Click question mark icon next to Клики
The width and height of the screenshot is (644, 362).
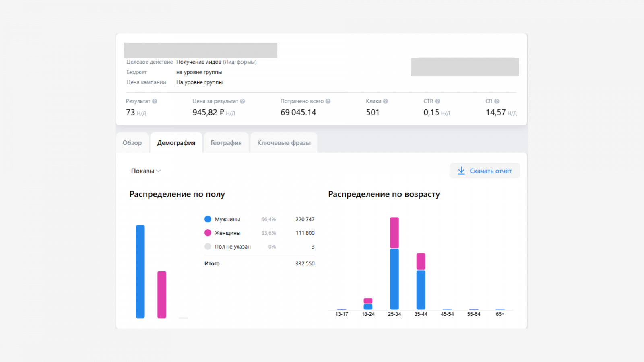coord(386,101)
